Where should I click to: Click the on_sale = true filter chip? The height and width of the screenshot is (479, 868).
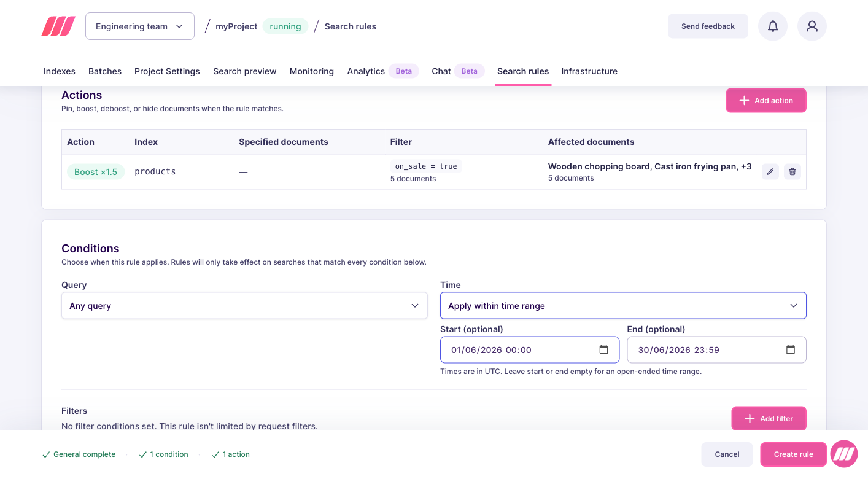426,166
